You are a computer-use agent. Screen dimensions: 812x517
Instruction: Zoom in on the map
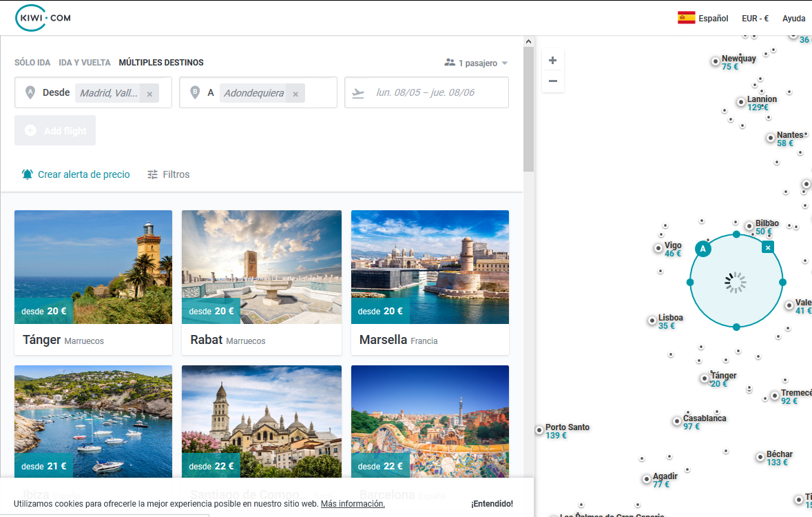[x=552, y=61]
